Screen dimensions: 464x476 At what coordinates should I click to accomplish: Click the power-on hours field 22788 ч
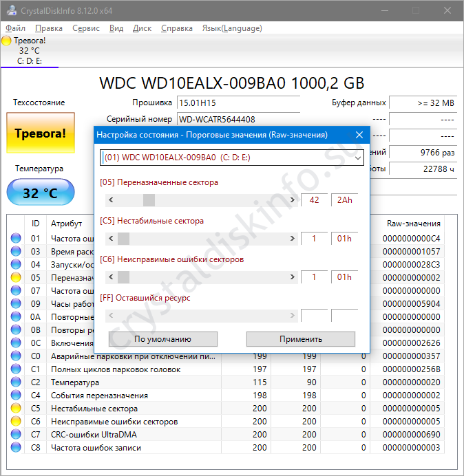(x=423, y=169)
